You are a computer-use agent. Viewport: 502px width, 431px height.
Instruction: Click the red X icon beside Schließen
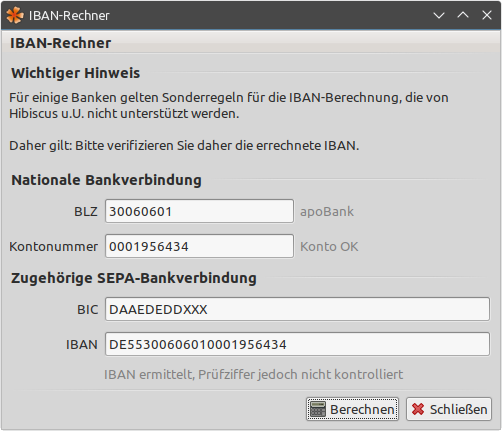click(x=418, y=409)
